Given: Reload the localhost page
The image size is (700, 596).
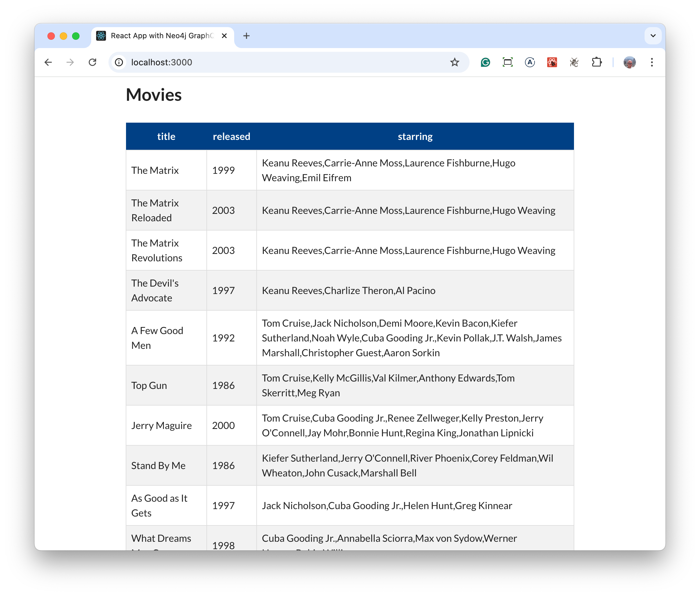Looking at the screenshot, I should pos(92,62).
